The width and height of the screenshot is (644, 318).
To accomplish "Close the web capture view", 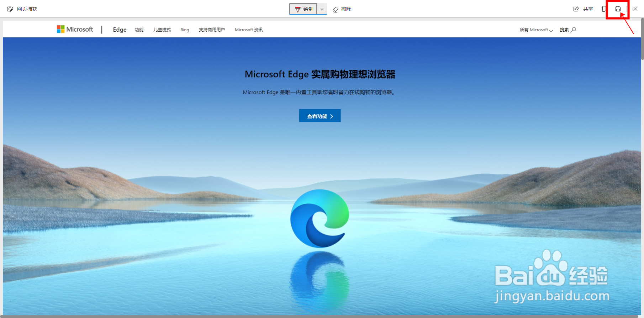I will pos(635,9).
